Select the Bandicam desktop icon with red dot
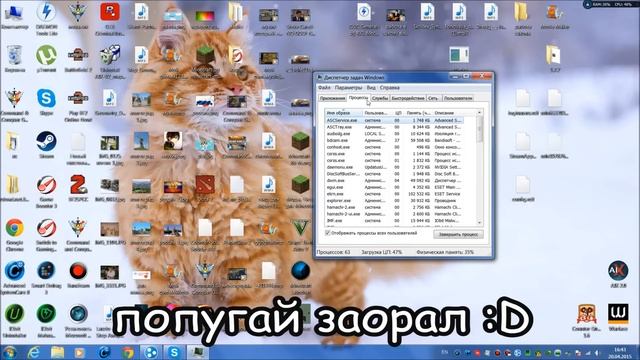640x360 pixels. [78, 275]
